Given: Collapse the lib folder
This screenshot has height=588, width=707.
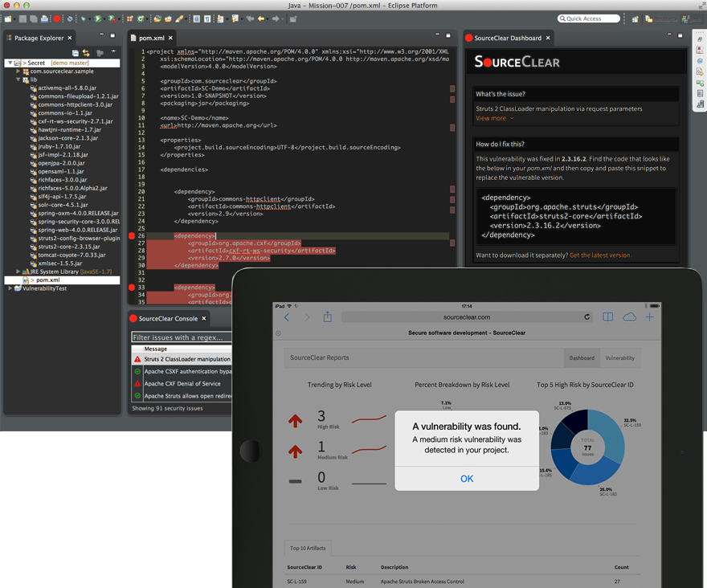Looking at the screenshot, I should point(18,80).
